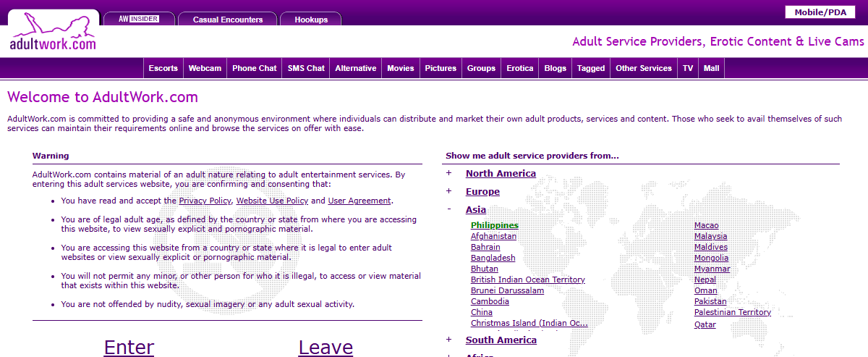The image size is (868, 357).
Task: Choose China in Asia list
Action: coord(482,312)
